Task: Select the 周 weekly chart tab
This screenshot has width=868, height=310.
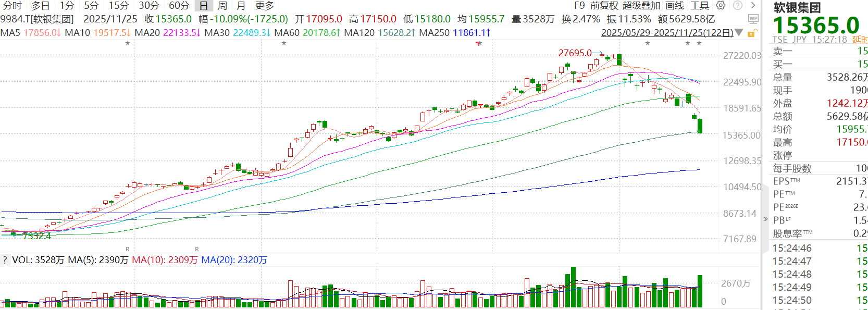Action: point(222,6)
